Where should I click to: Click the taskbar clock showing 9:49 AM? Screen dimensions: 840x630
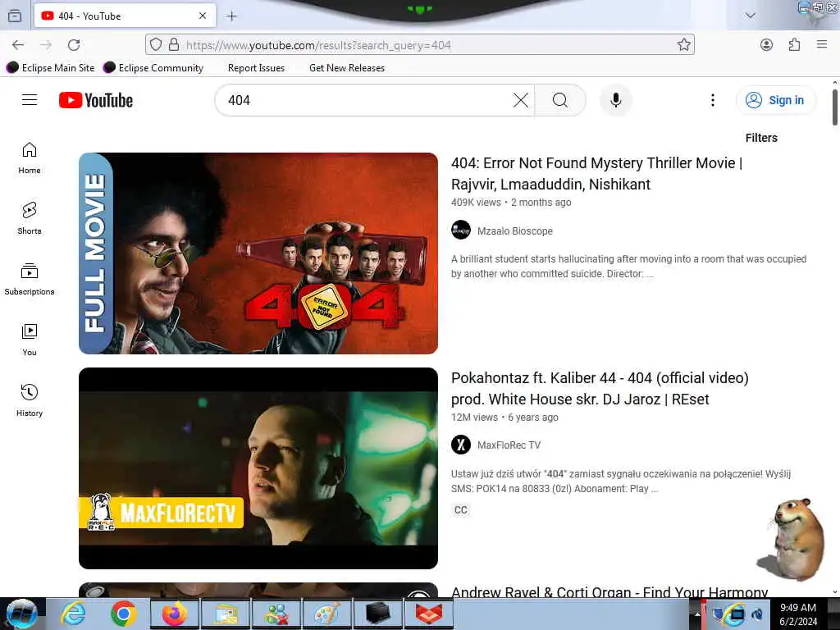tap(798, 614)
